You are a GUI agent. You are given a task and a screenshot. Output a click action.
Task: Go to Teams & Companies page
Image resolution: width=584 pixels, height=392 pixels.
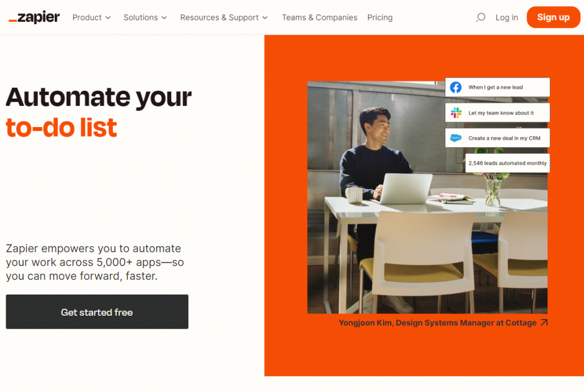click(x=319, y=18)
